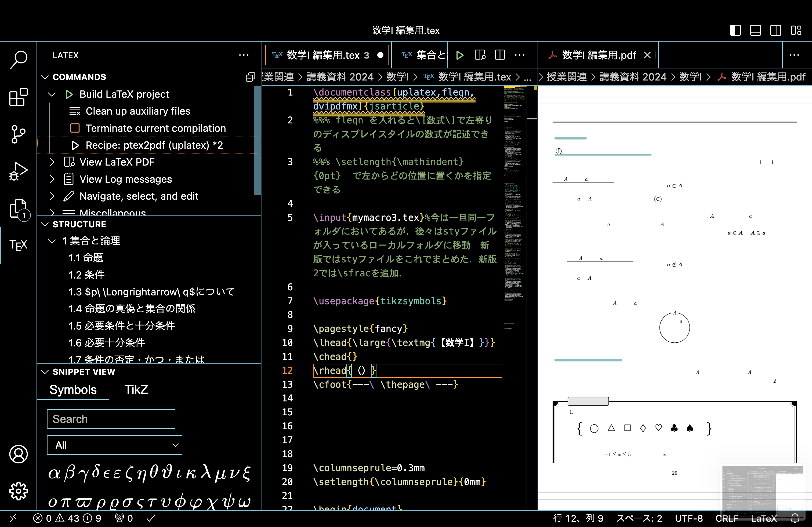Viewport: 812px width, 527px height.
Task: Close the 数学I 編集用.pdf tab
Action: coord(647,55)
